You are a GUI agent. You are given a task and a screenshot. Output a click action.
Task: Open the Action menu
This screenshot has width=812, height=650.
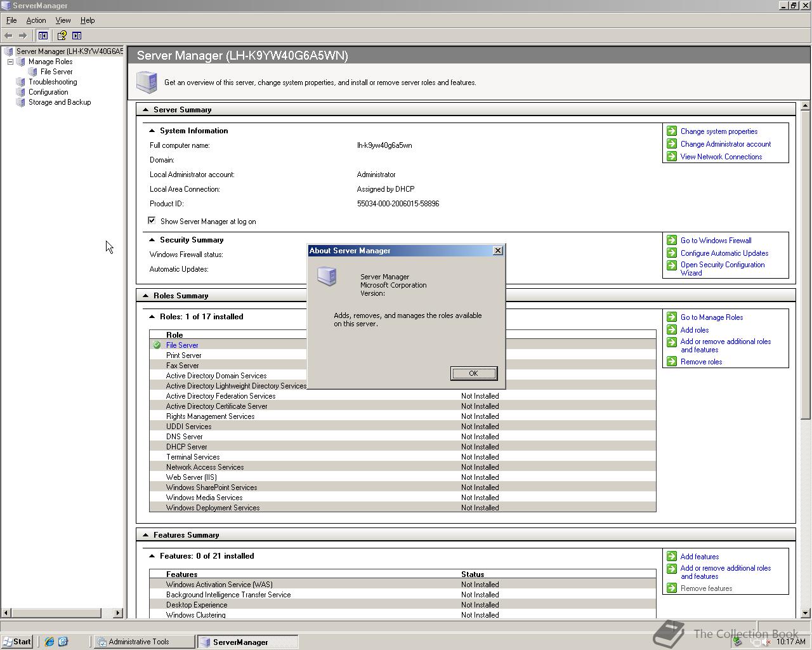[36, 20]
